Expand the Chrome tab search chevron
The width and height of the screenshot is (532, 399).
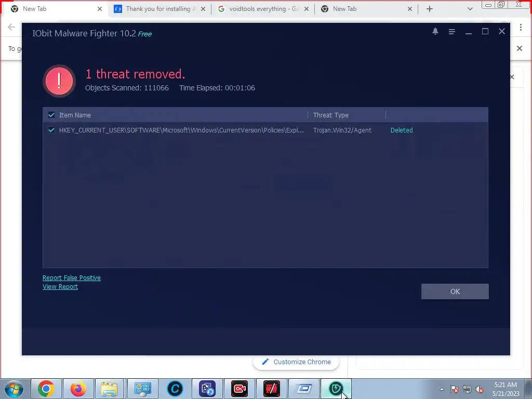click(470, 9)
